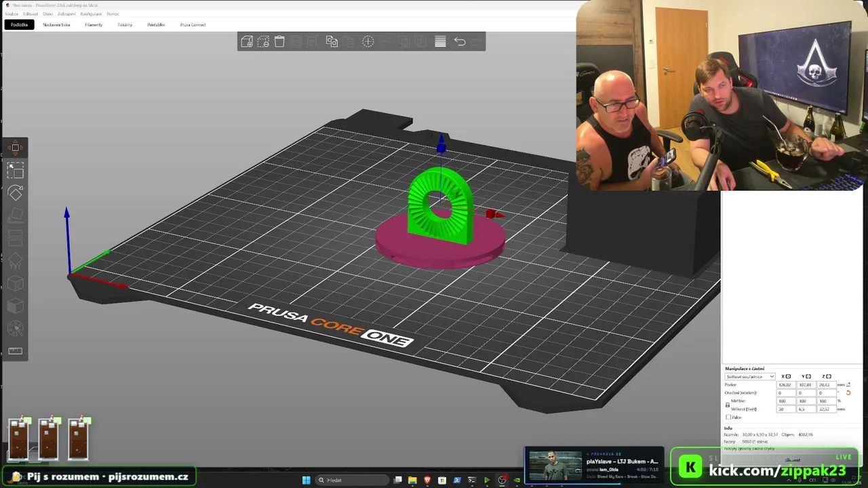The width and height of the screenshot is (868, 488).
Task: Open Microsoft Store from the taskbar
Action: pos(442,480)
